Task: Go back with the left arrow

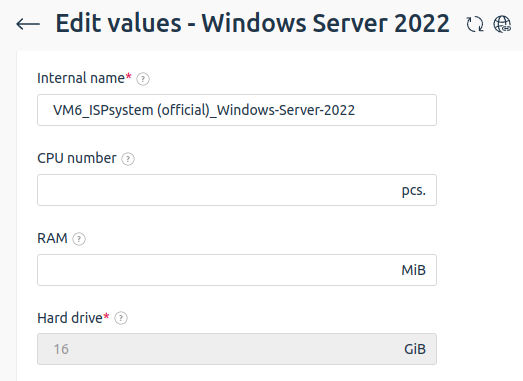Action: pyautogui.click(x=28, y=24)
